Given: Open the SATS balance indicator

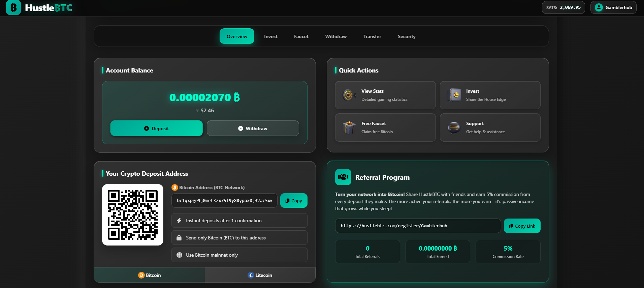Looking at the screenshot, I should (563, 7).
